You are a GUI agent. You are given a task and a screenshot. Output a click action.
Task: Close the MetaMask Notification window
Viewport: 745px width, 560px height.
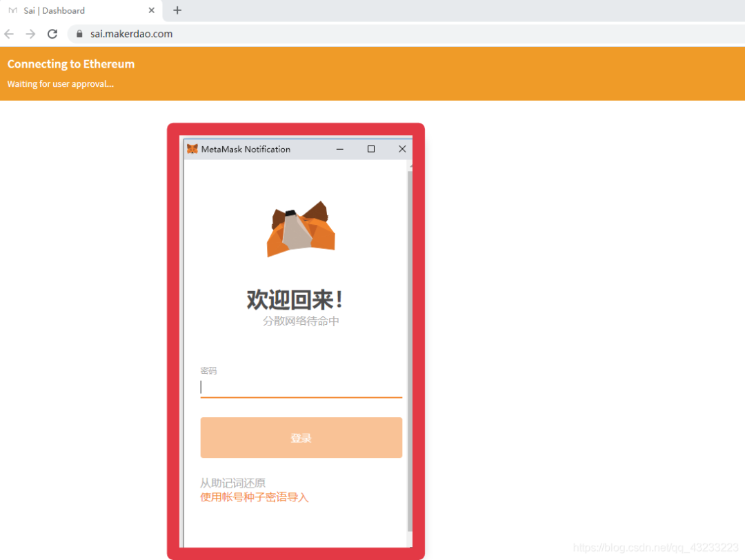click(402, 149)
